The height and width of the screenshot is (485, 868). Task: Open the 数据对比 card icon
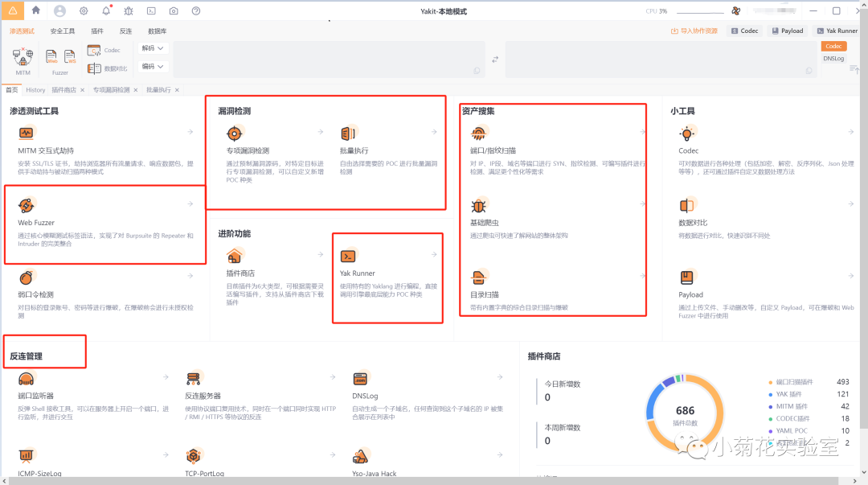(x=687, y=206)
